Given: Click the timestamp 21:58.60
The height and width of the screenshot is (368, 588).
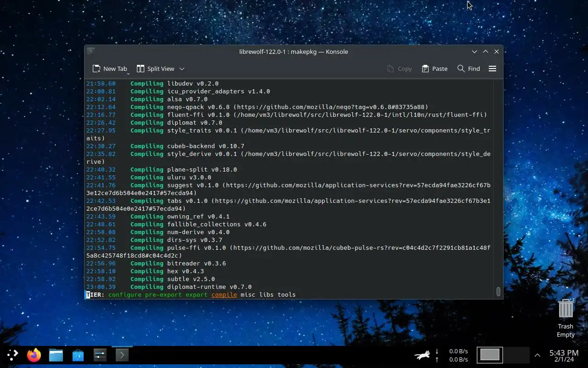Looking at the screenshot, I should 101,84.
